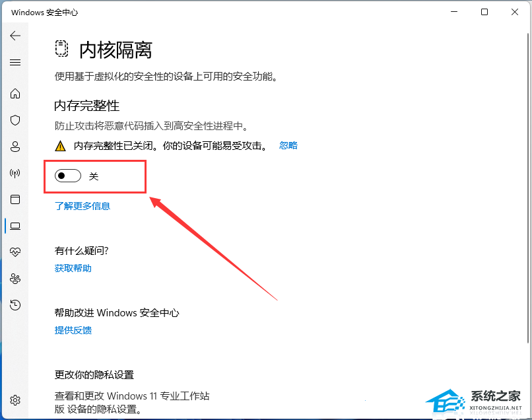Open 了解更多信息 link
The image size is (532, 420).
tap(83, 205)
